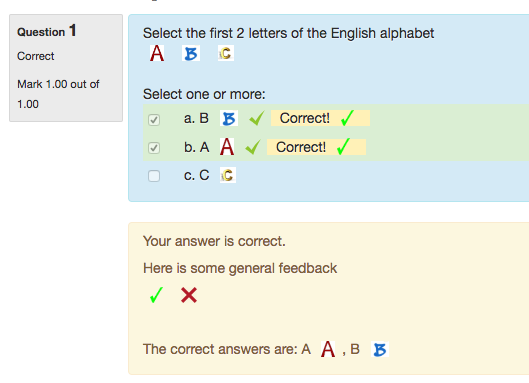Click the blue B image in the question text

click(191, 53)
